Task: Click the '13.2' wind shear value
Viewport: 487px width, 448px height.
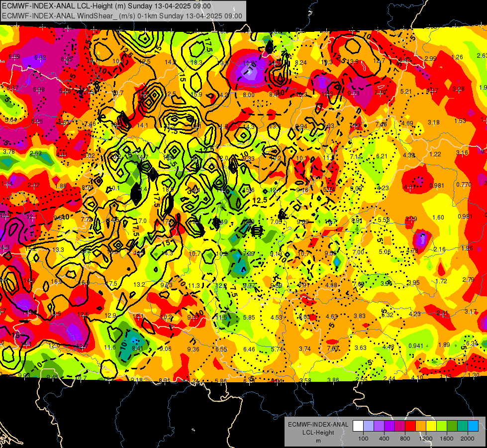Action: [x=139, y=284]
